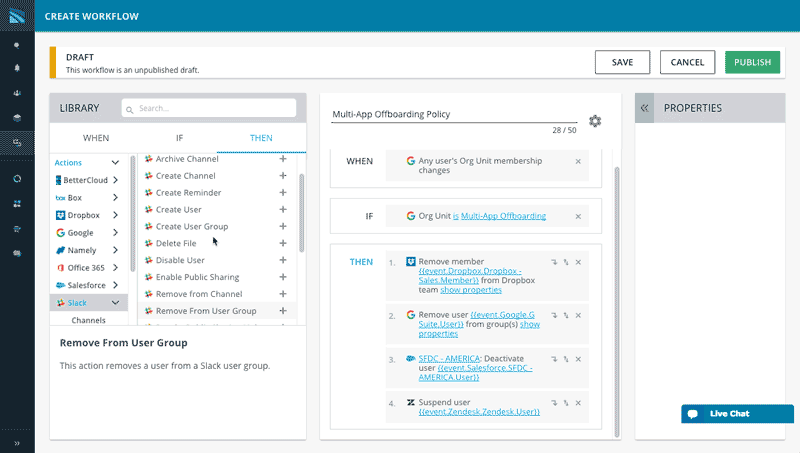
Task: Cancel workflow creation
Action: click(687, 62)
